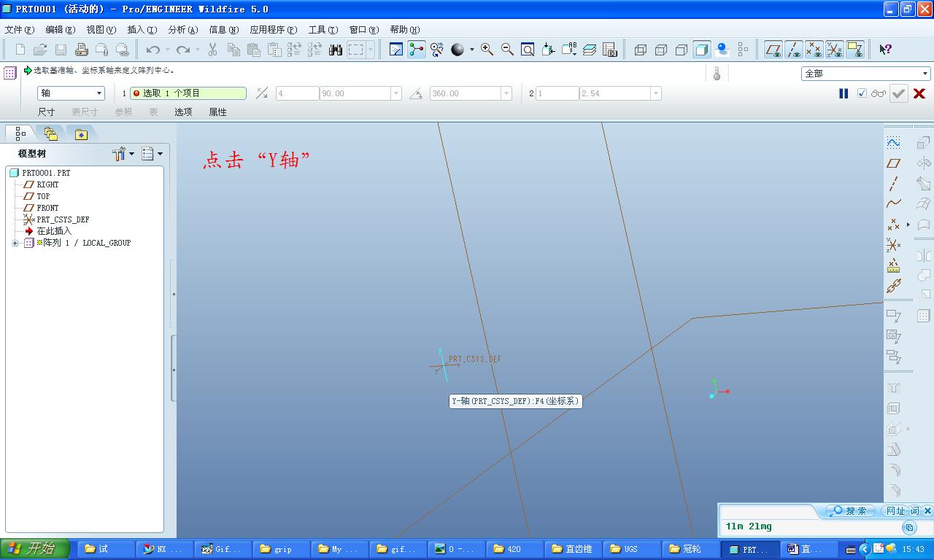Open the 360.00 angular extent dropdown
This screenshot has height=560, width=934.
506,93
